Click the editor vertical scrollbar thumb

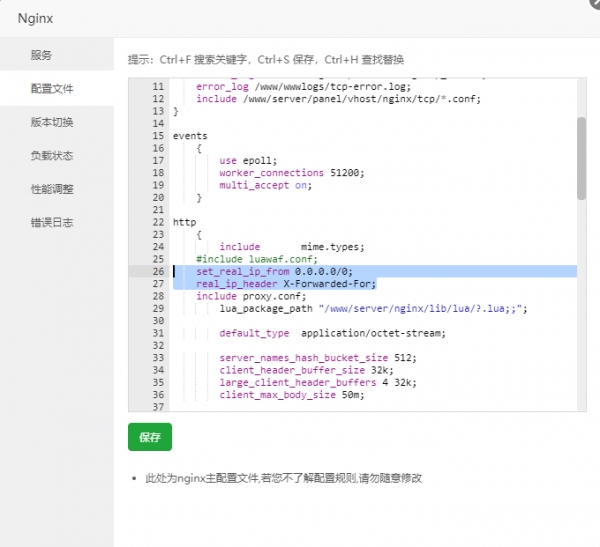tap(581, 158)
